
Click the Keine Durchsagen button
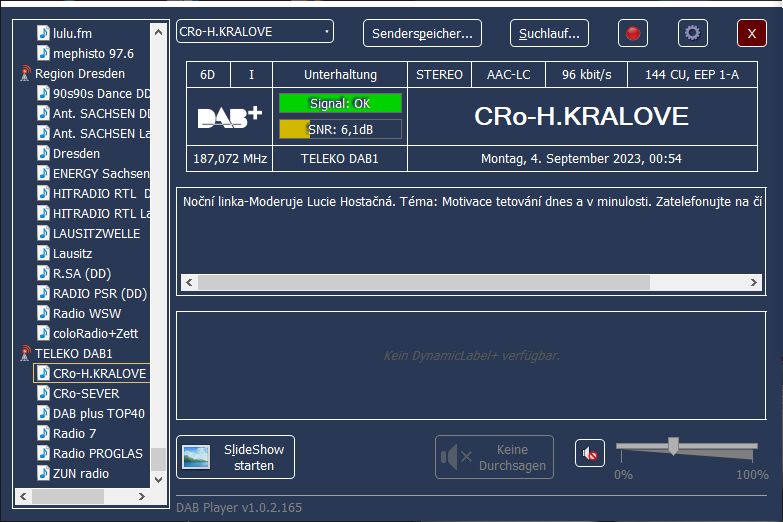click(x=494, y=457)
